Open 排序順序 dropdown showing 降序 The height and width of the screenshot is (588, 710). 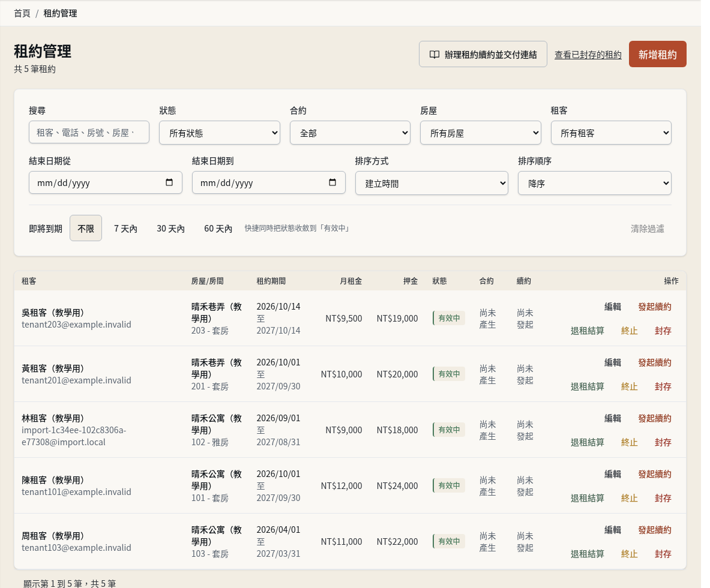[x=595, y=183]
